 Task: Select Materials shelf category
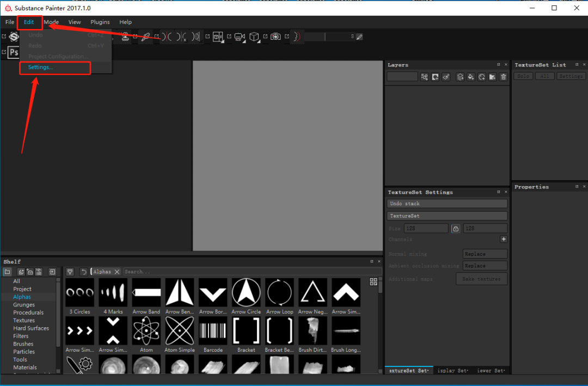[x=25, y=367]
